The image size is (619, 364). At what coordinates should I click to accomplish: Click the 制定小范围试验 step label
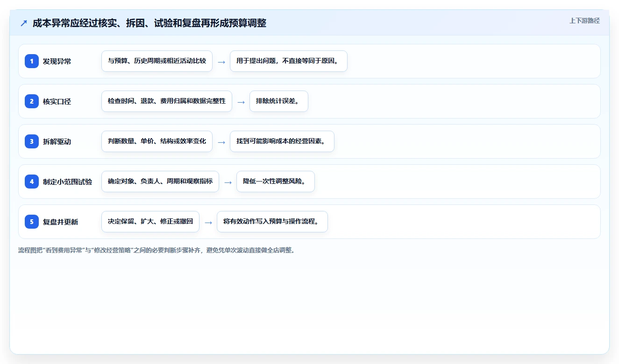pos(67,182)
